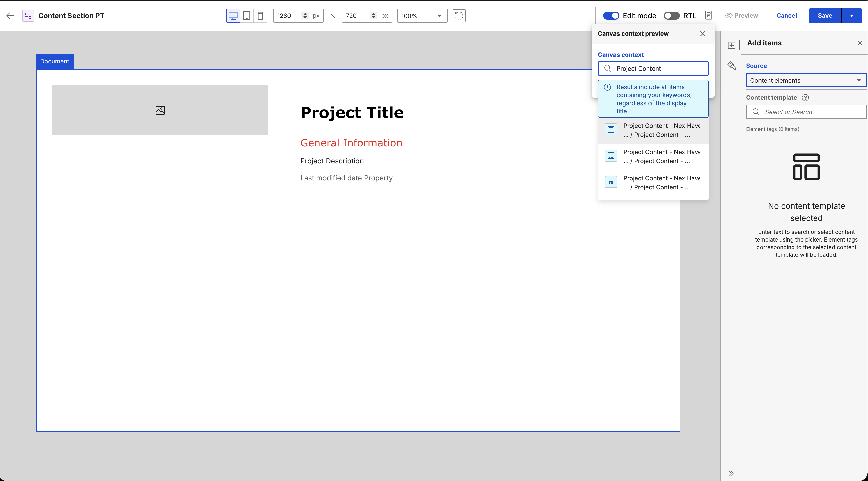Screen dimensions: 868x481
Task: Click the image placeholder block
Action: 160,110
